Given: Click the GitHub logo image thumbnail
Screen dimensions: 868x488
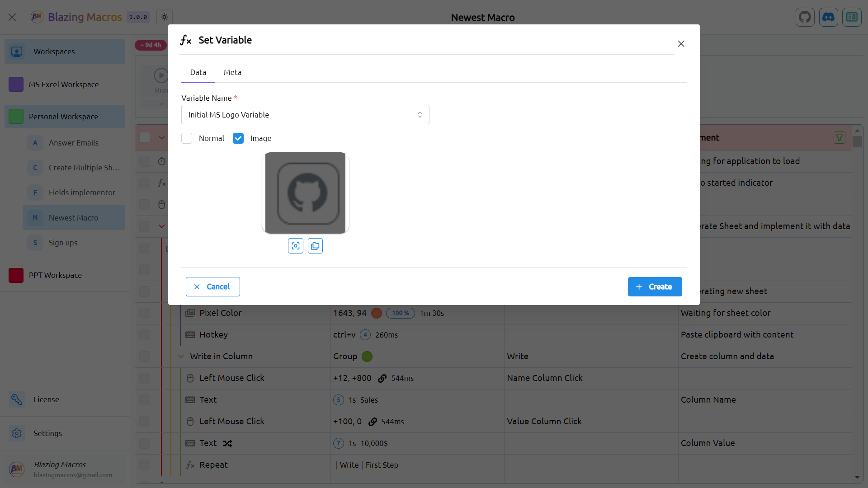Looking at the screenshot, I should click(x=306, y=193).
